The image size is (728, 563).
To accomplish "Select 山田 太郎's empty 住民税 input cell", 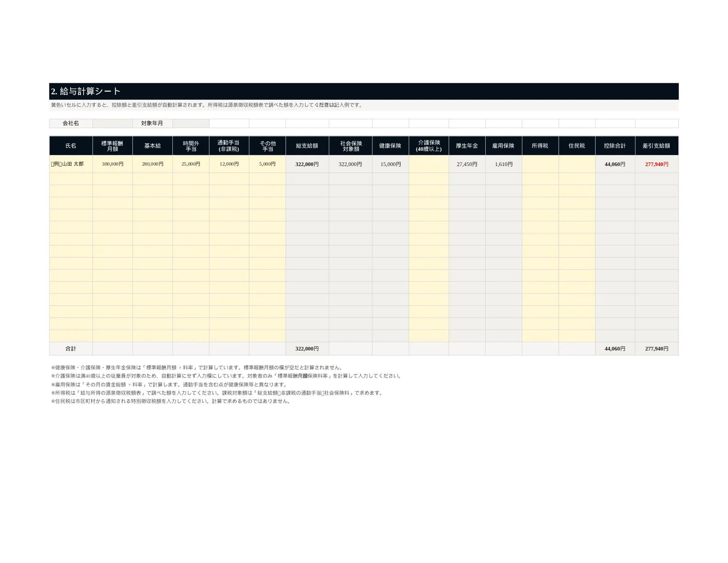I will [577, 164].
